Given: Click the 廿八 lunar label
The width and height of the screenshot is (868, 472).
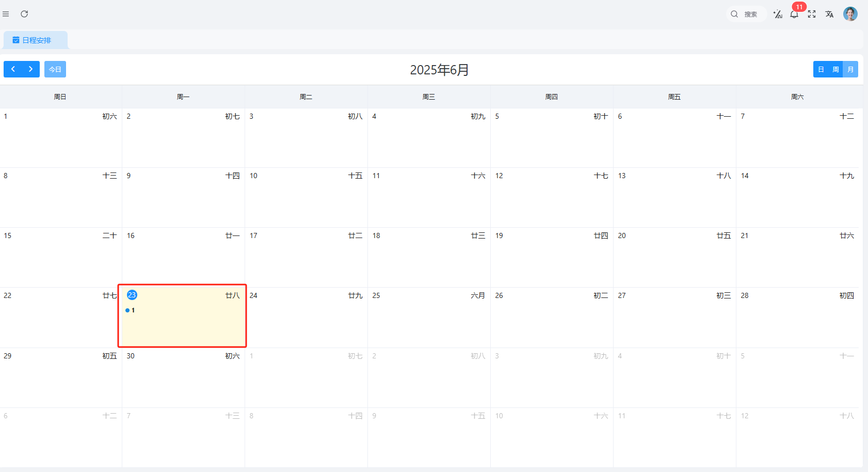Looking at the screenshot, I should tap(233, 295).
